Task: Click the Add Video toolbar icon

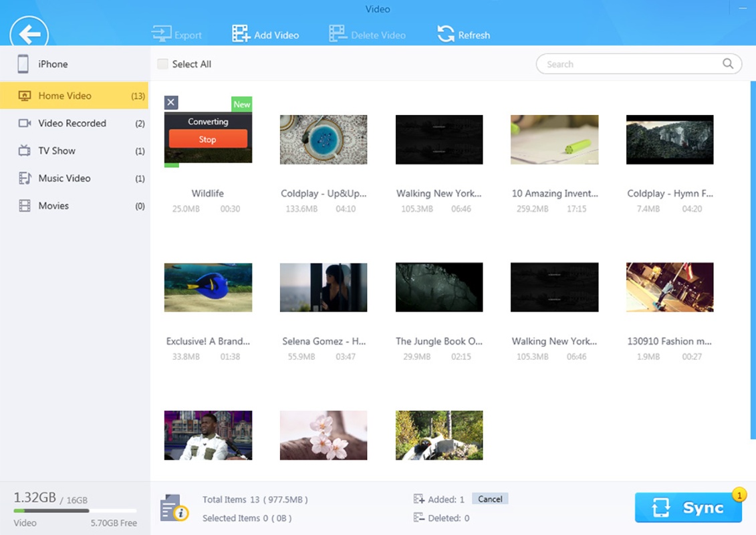Action: point(241,34)
